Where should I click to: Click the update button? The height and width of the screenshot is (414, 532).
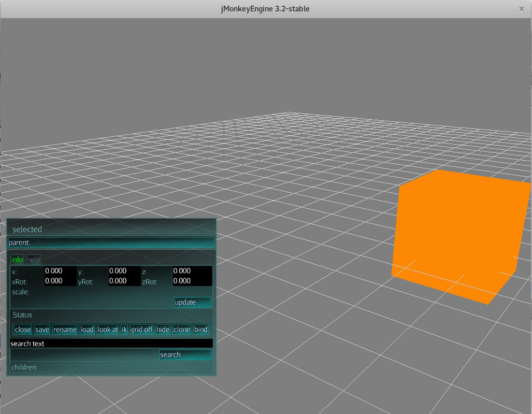(192, 303)
